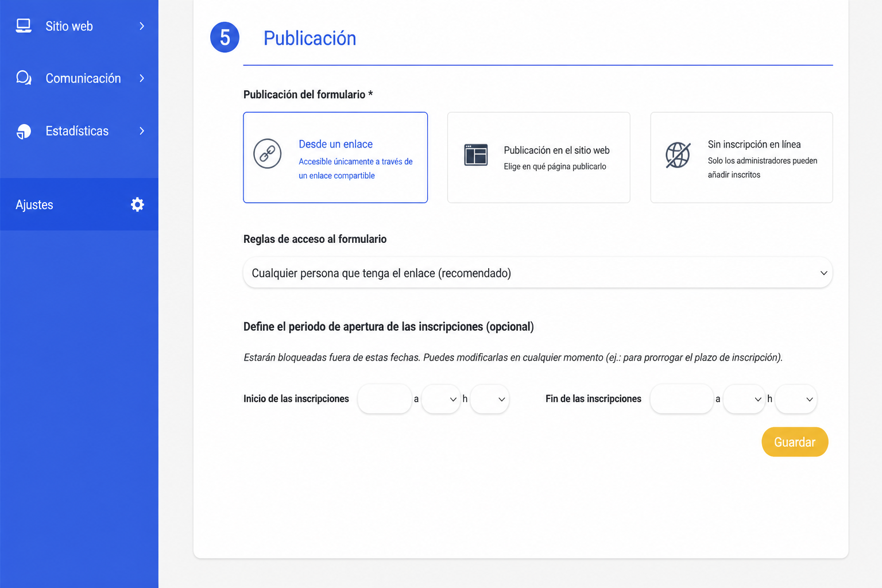
Task: Click the Ajustes gear icon
Action: [137, 204]
